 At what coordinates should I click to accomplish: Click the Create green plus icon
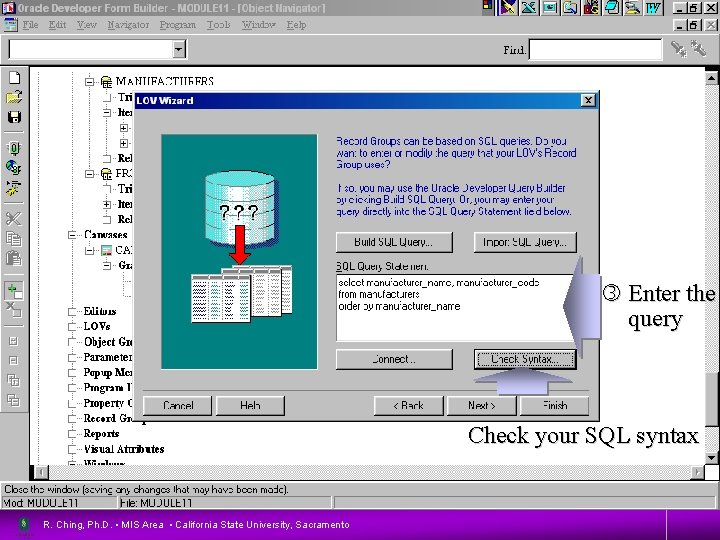click(x=14, y=291)
